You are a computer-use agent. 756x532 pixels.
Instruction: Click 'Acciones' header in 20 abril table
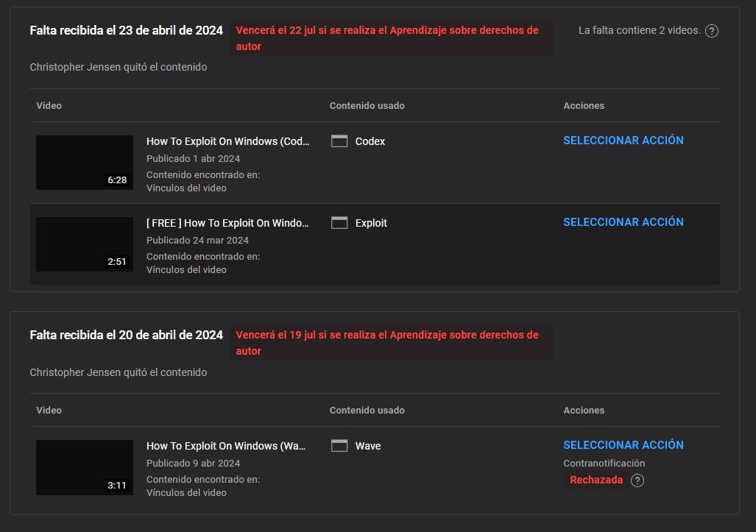click(584, 410)
